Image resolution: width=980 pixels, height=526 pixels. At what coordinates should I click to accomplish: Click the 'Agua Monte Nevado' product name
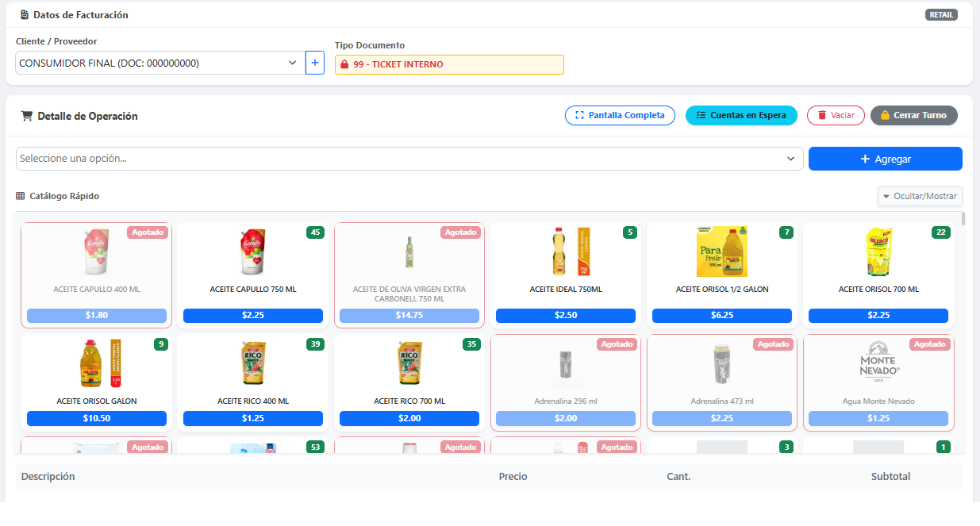(x=878, y=401)
